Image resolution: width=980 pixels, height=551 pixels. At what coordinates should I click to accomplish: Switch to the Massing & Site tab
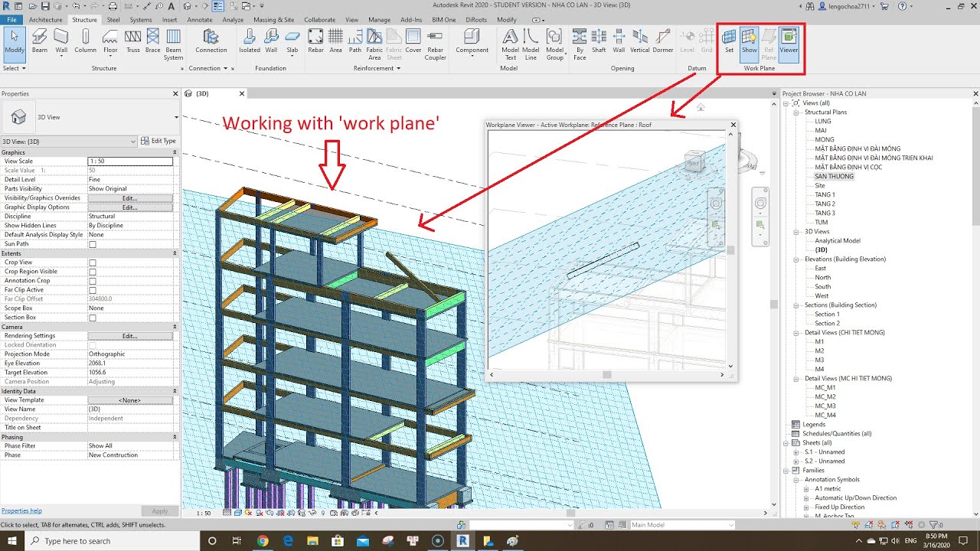point(273,20)
